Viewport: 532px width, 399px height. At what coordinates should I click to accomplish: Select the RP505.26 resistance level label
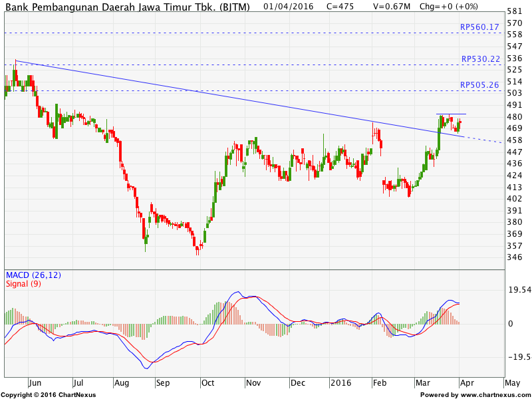[479, 84]
